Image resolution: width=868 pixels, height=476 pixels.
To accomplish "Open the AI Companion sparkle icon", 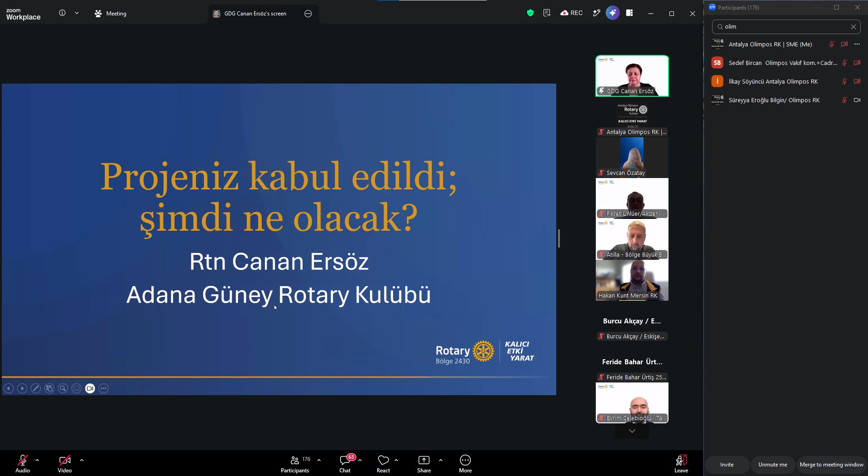I will pyautogui.click(x=613, y=13).
